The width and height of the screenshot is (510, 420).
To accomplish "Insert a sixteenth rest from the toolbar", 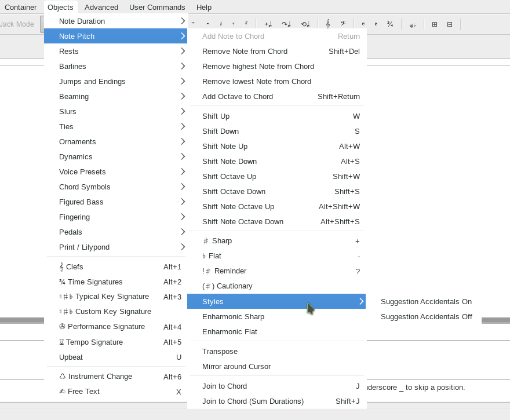I will tap(246, 24).
